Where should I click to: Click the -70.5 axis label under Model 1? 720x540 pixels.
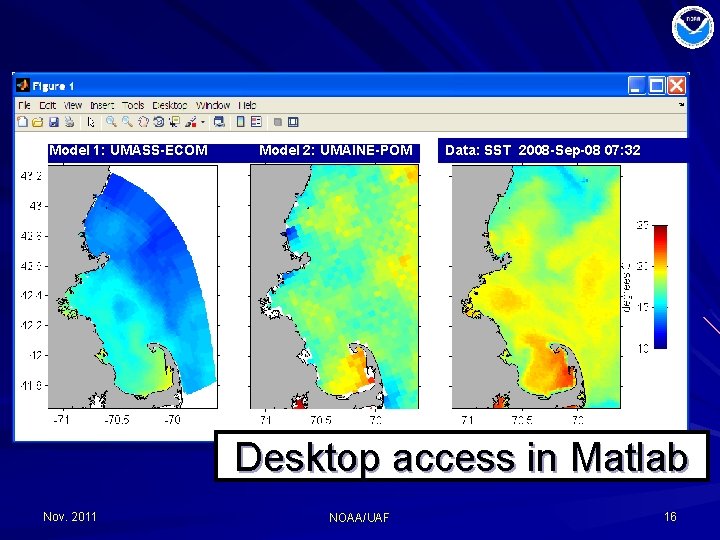pos(117,419)
